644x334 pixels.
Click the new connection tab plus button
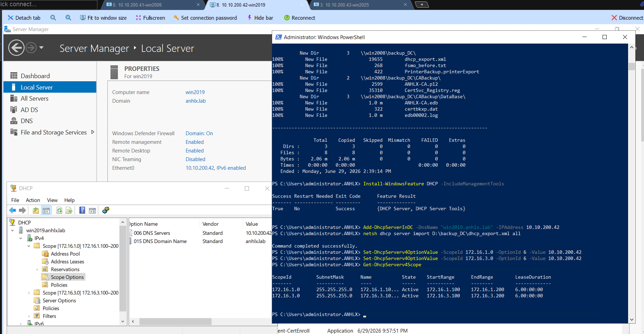coord(422,4)
